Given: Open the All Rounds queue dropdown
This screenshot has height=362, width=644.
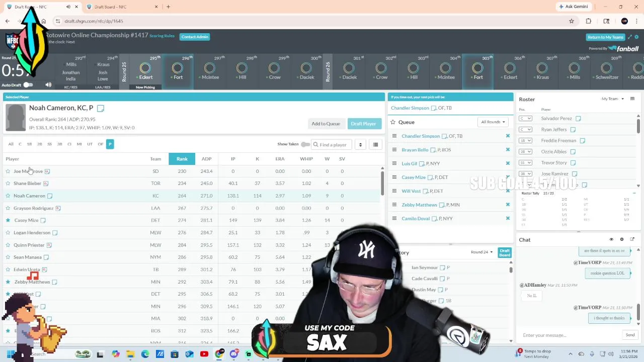Looking at the screenshot, I should point(493,122).
